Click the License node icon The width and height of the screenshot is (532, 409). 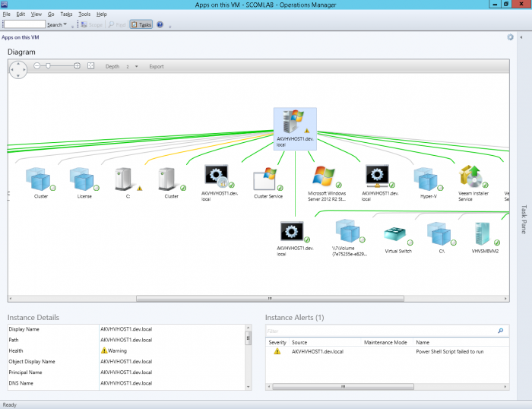[x=83, y=179]
